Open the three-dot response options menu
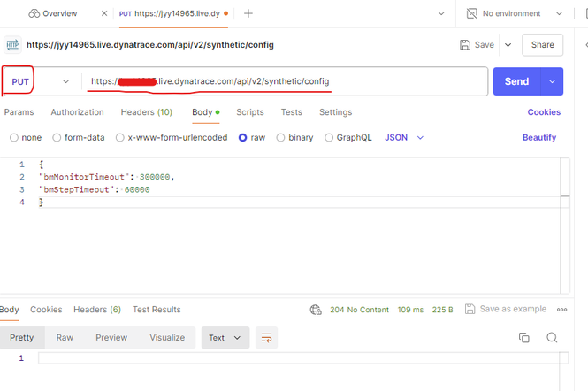Viewport: 588px width, 391px height. coord(562,310)
